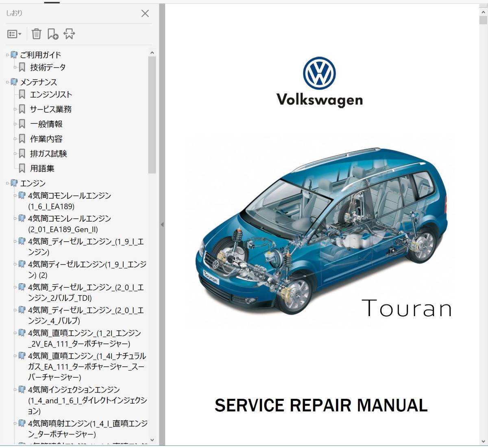Expand the 一般情報 bookmark

point(15,124)
